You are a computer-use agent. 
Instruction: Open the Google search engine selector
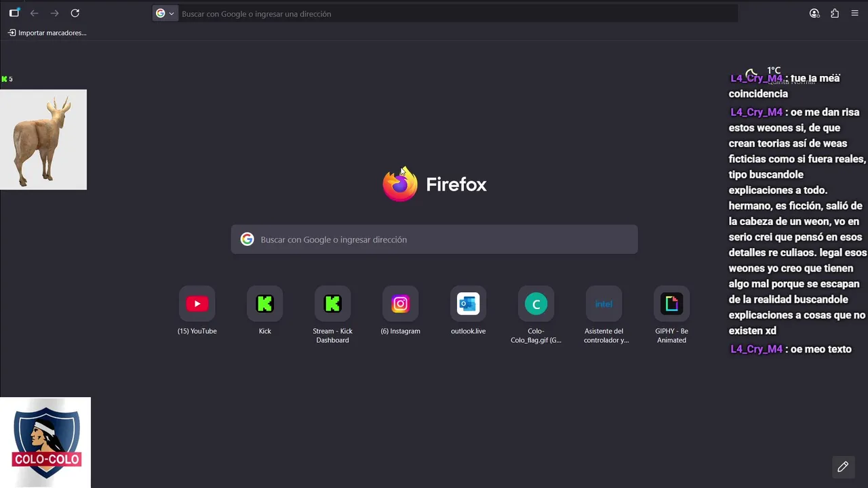165,14
